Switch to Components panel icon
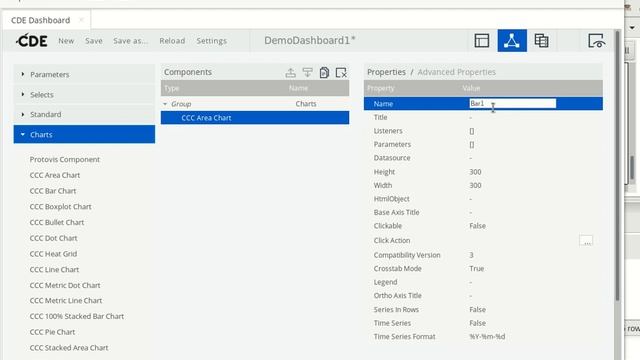Viewport: 640px width, 360px height. tap(512, 40)
